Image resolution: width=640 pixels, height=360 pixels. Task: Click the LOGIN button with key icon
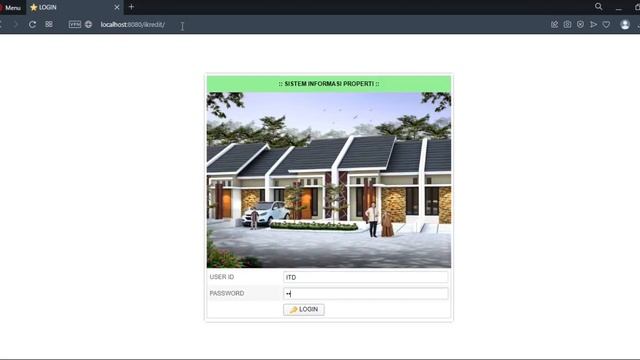304,309
